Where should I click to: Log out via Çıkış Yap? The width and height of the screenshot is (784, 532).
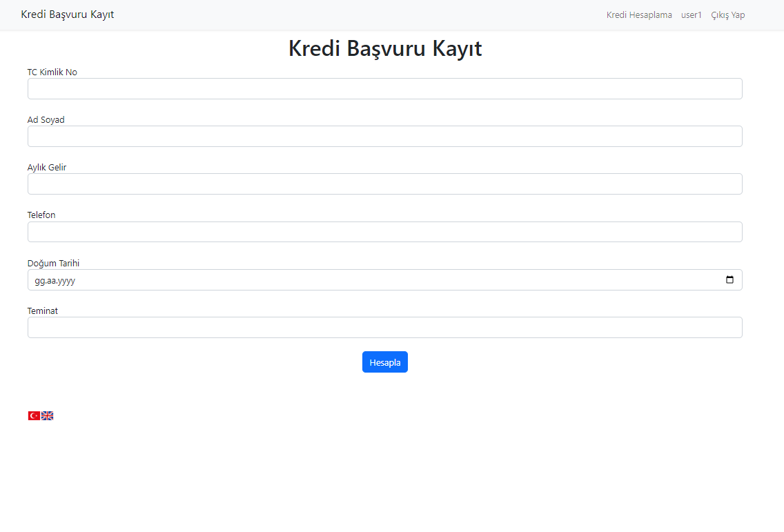[x=728, y=14]
